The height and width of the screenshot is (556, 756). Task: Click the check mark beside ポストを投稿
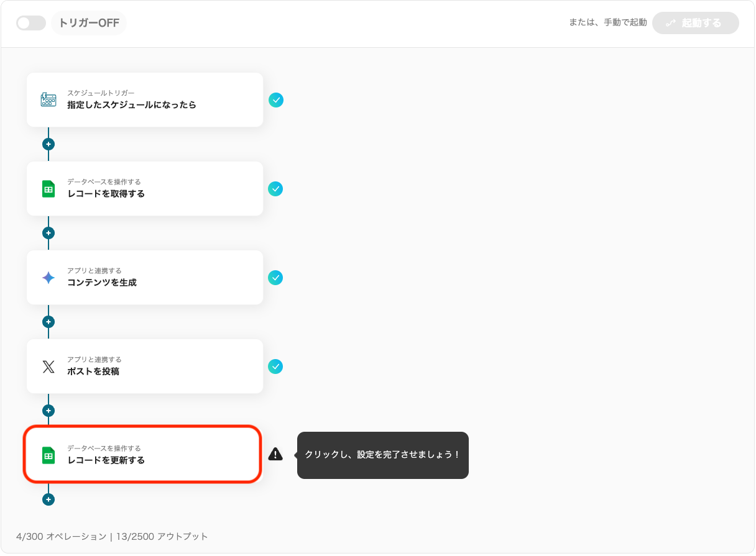[x=275, y=367]
